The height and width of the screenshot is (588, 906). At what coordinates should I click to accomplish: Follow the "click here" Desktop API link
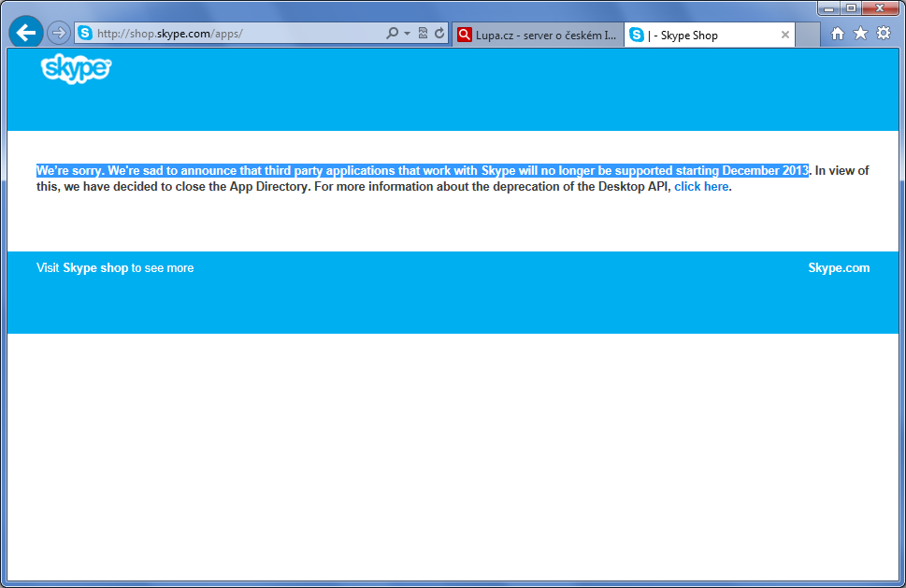coord(700,187)
